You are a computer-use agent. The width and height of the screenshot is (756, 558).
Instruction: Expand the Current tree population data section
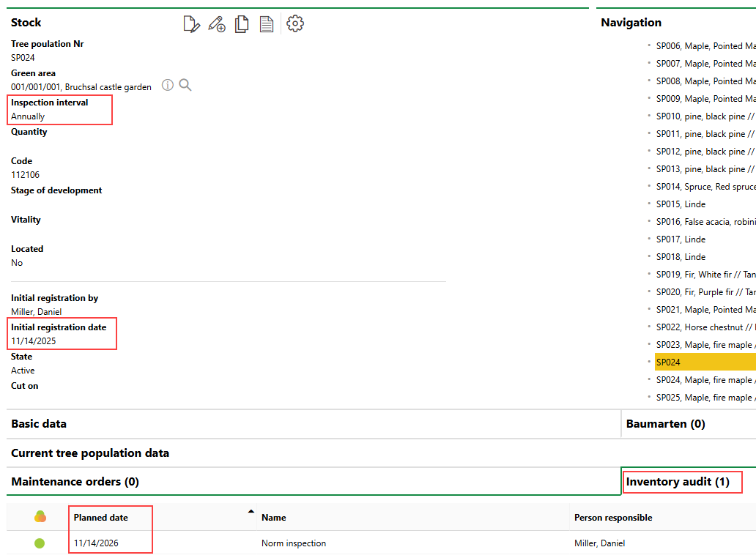pyautogui.click(x=90, y=453)
